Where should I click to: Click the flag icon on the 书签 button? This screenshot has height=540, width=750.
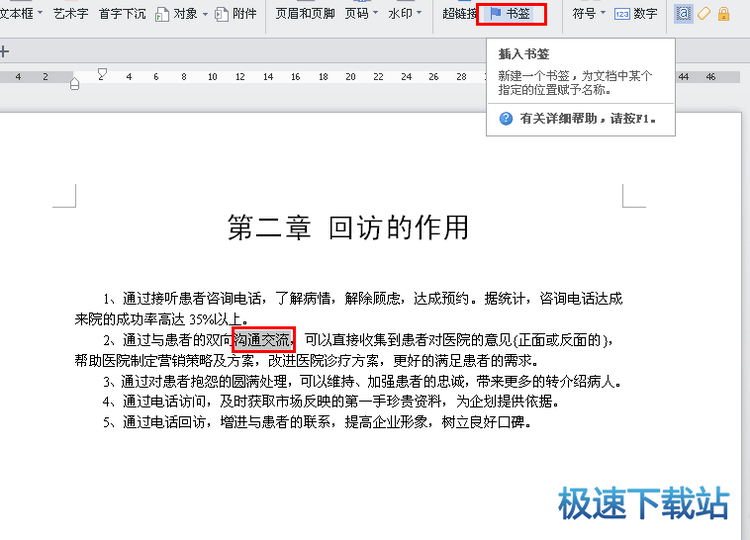(496, 14)
